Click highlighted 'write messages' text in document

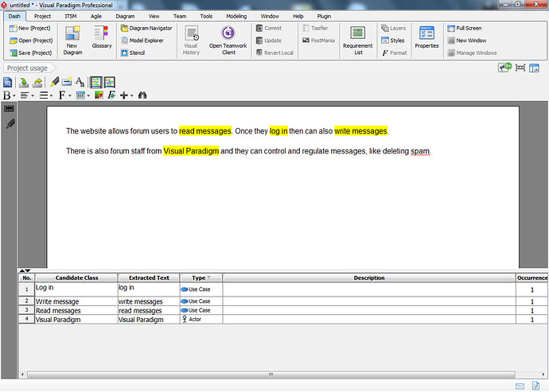click(x=361, y=131)
